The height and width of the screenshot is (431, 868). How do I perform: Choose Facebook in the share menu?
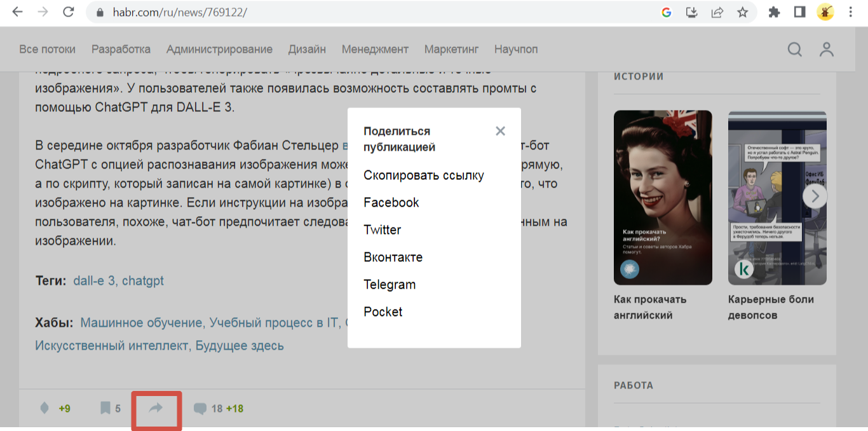391,203
